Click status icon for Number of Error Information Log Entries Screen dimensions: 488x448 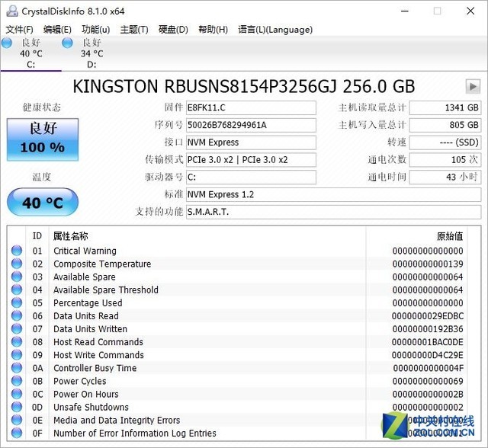17,433
